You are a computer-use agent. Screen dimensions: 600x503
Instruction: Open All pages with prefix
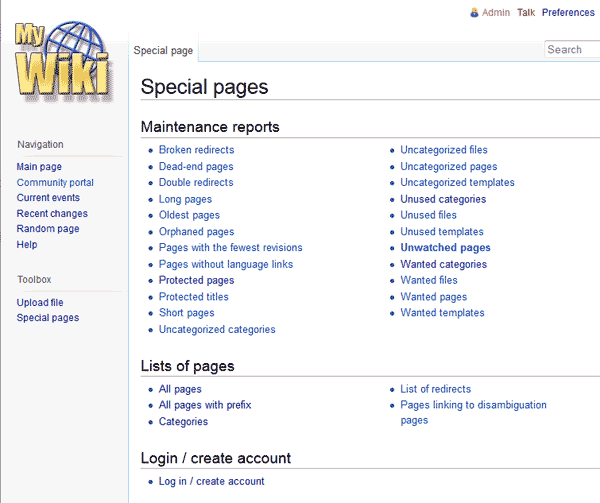click(205, 405)
